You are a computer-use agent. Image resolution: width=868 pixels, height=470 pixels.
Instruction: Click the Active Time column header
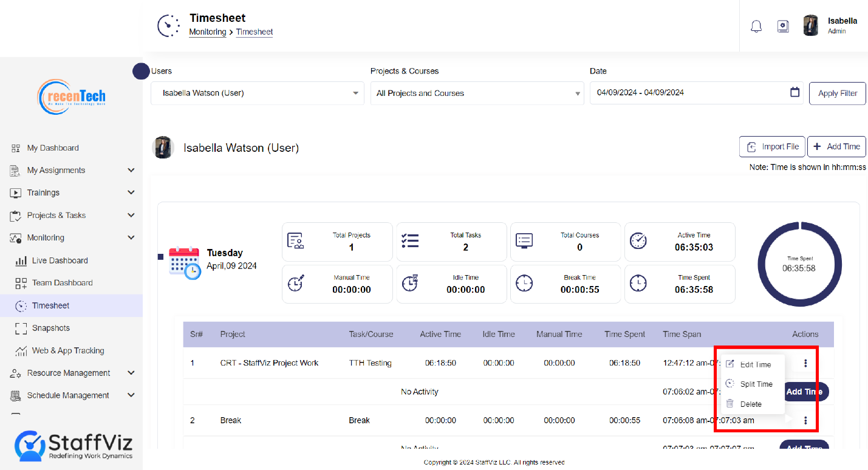(440, 334)
